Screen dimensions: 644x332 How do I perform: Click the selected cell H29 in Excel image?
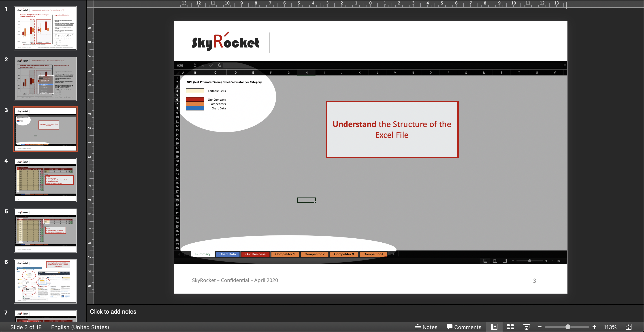click(306, 200)
